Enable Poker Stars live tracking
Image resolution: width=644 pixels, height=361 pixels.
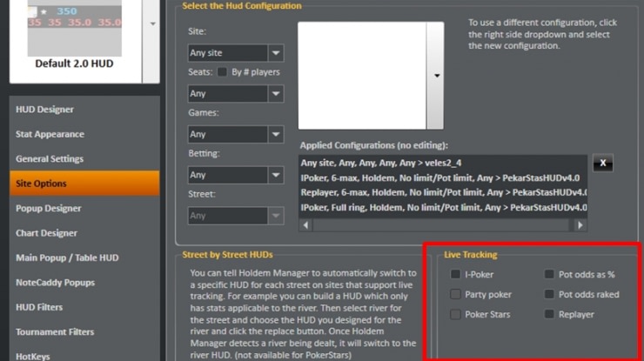pyautogui.click(x=455, y=314)
